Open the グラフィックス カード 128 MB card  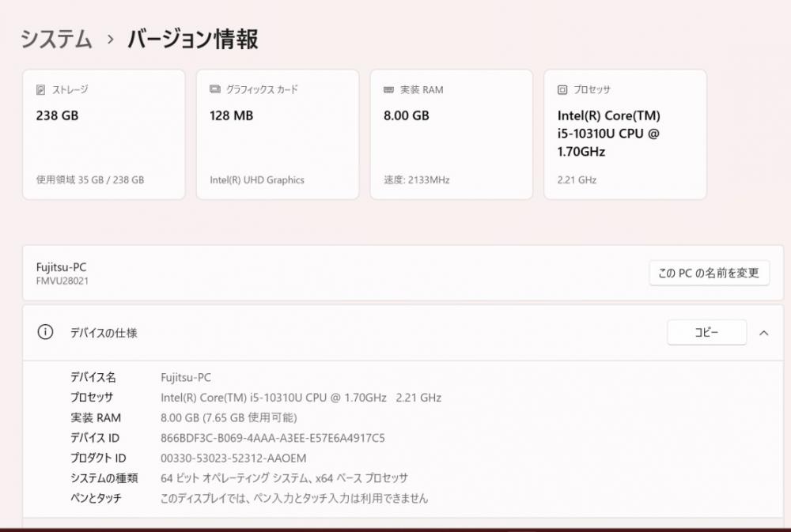coord(278,134)
